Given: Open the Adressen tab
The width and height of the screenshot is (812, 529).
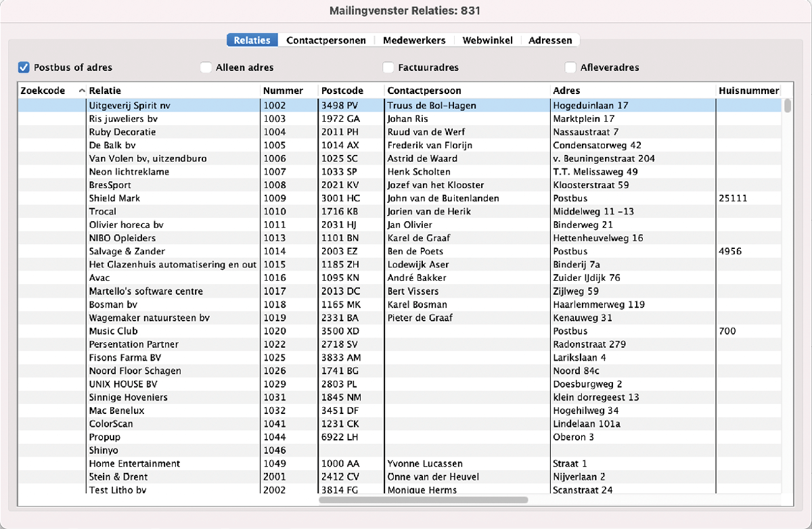Looking at the screenshot, I should click(550, 41).
